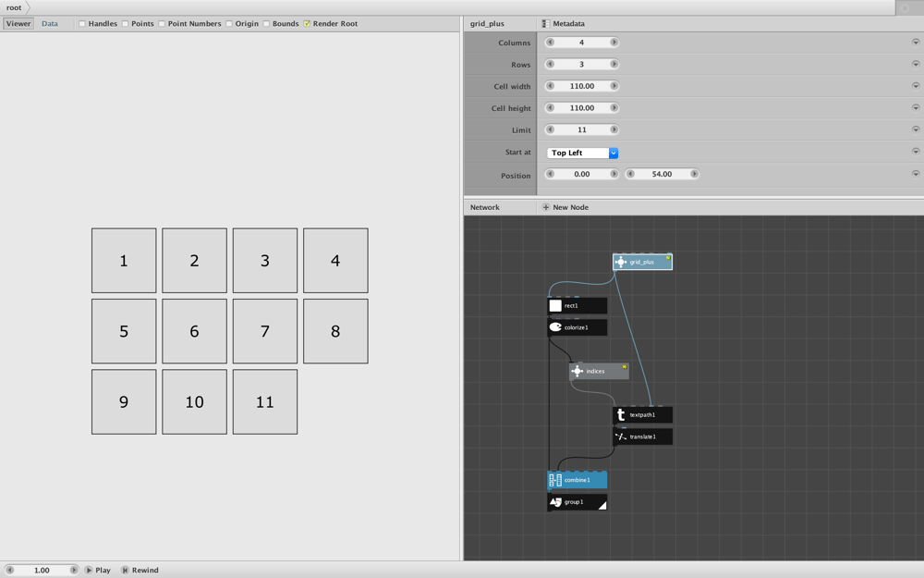Viewport: 924px width, 578px height.
Task: Click the combine1 node icon
Action: 555,480
